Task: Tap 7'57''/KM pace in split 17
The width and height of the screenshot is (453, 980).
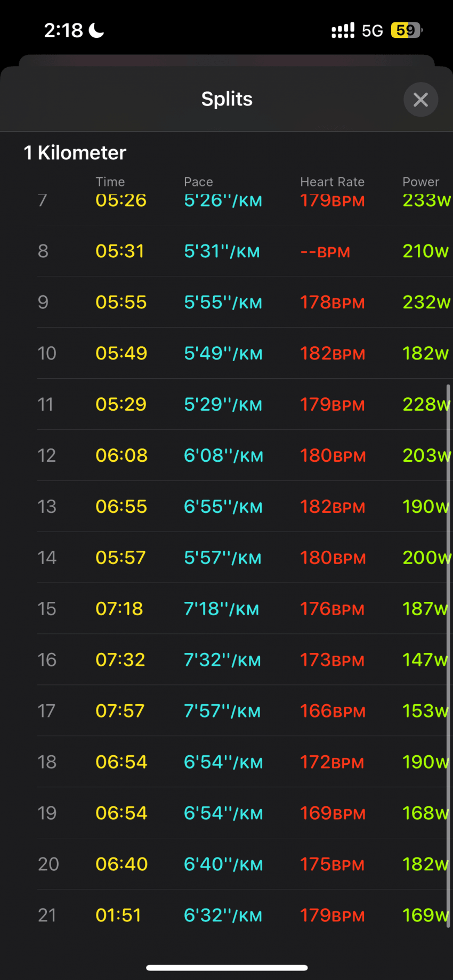Action: 222,711
